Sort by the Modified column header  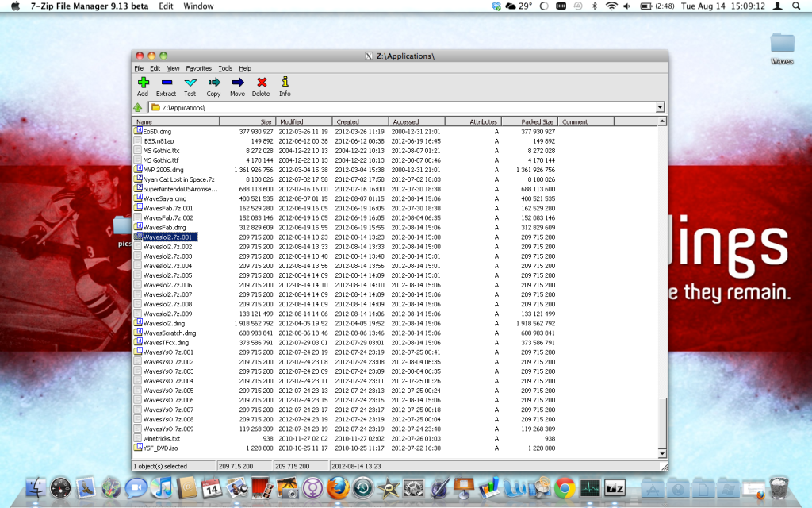click(304, 121)
